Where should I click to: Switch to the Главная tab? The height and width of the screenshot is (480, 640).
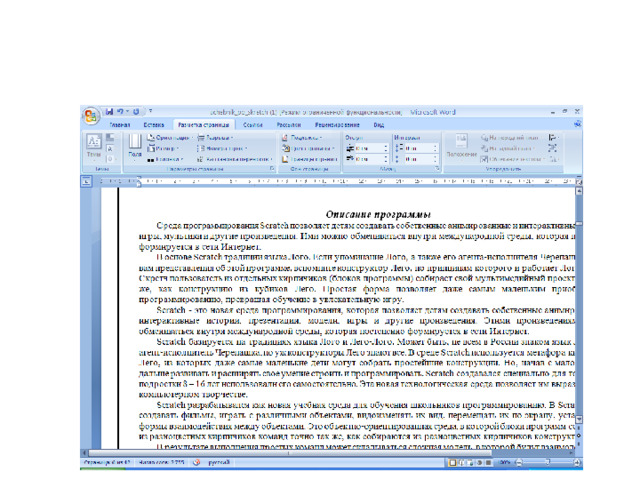tap(120, 125)
